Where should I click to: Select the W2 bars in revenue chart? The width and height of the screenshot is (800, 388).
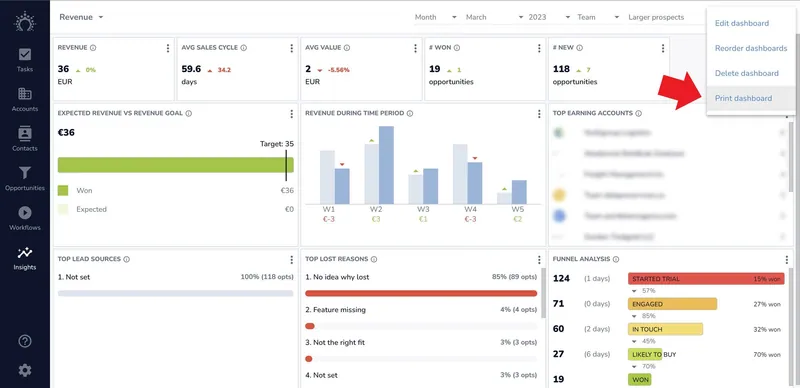click(379, 165)
